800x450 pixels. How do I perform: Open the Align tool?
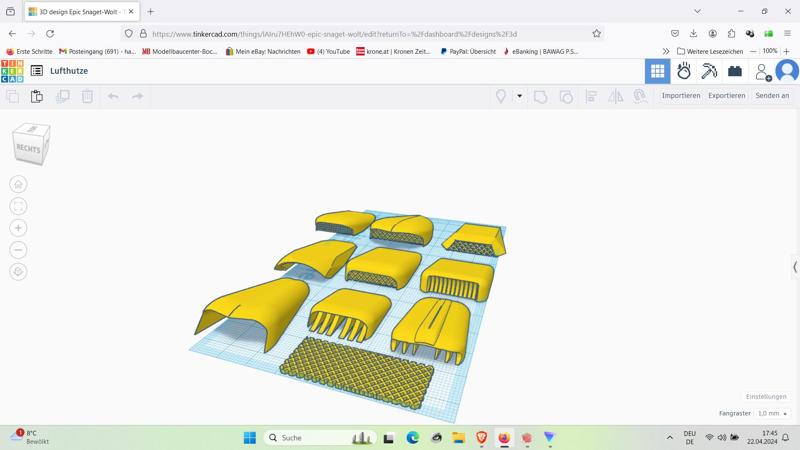591,96
